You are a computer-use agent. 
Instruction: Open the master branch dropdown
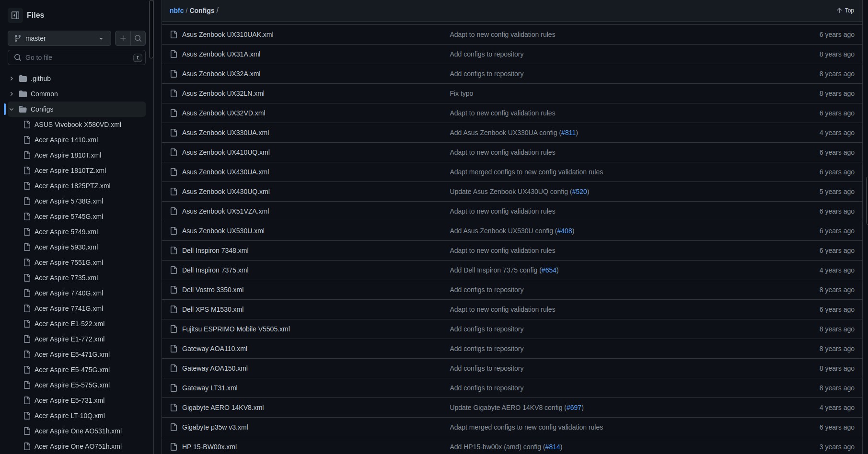(59, 38)
